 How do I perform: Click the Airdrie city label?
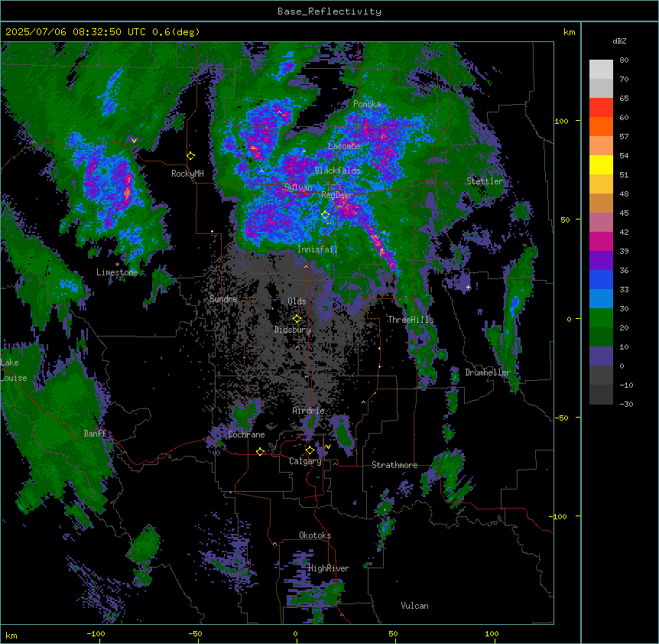pyautogui.click(x=309, y=411)
